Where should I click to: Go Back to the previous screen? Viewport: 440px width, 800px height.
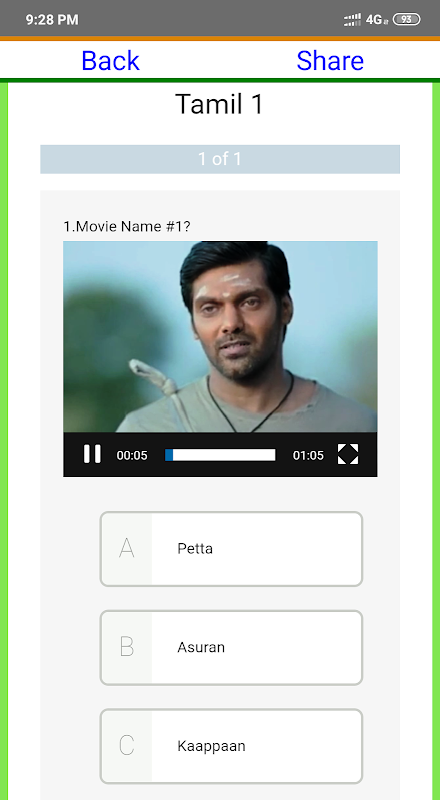pyautogui.click(x=110, y=61)
